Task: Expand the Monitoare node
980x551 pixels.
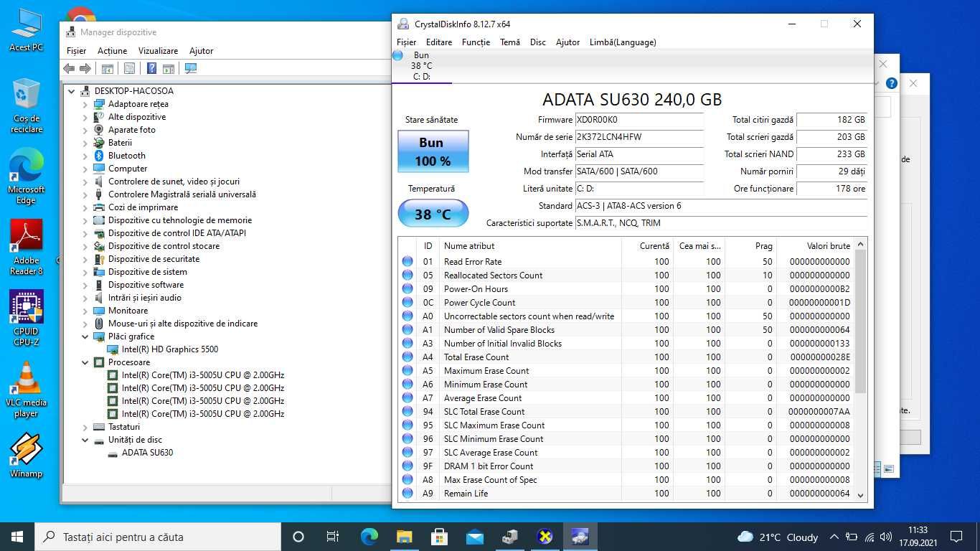Action: [85, 311]
